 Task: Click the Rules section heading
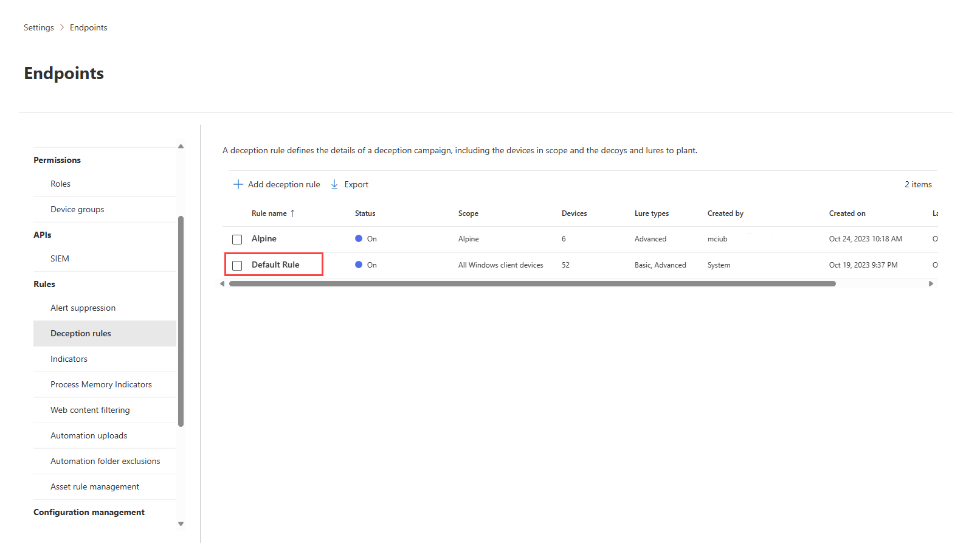tap(44, 284)
